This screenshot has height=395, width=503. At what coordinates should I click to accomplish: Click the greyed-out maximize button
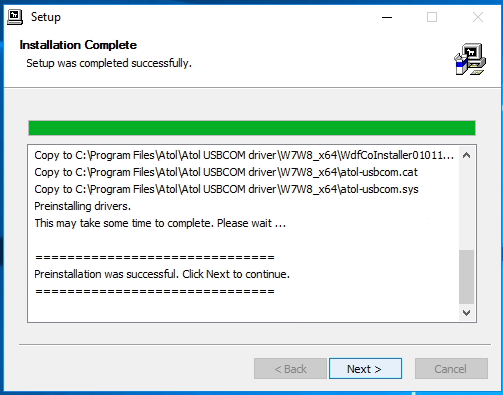432,17
